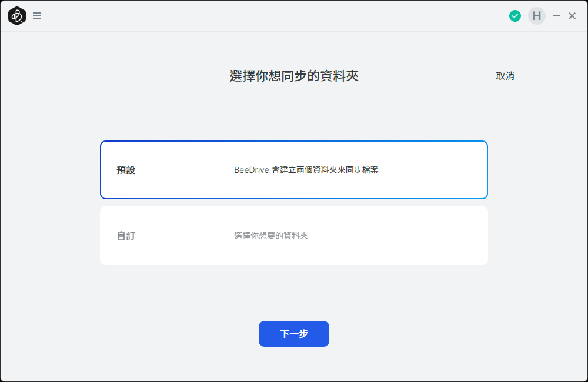Screen dimensions: 588x382
Task: Click 取消 to cancel folder setup
Action: tap(505, 76)
